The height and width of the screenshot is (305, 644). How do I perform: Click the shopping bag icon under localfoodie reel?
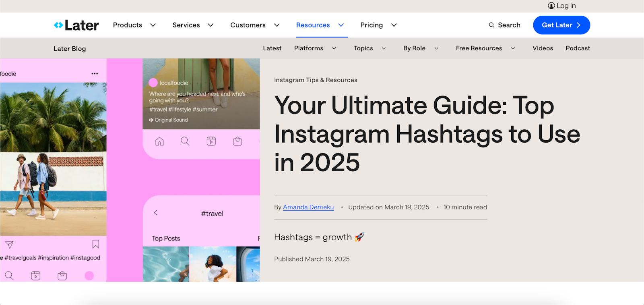[x=237, y=141]
